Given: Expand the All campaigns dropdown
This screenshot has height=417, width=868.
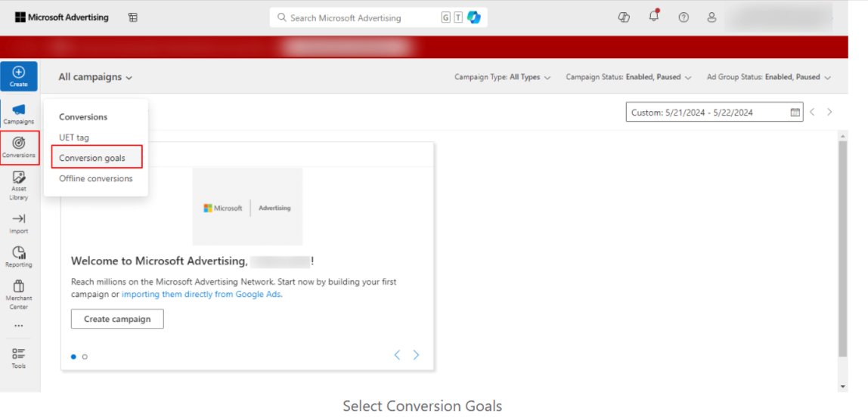Looking at the screenshot, I should coord(95,77).
